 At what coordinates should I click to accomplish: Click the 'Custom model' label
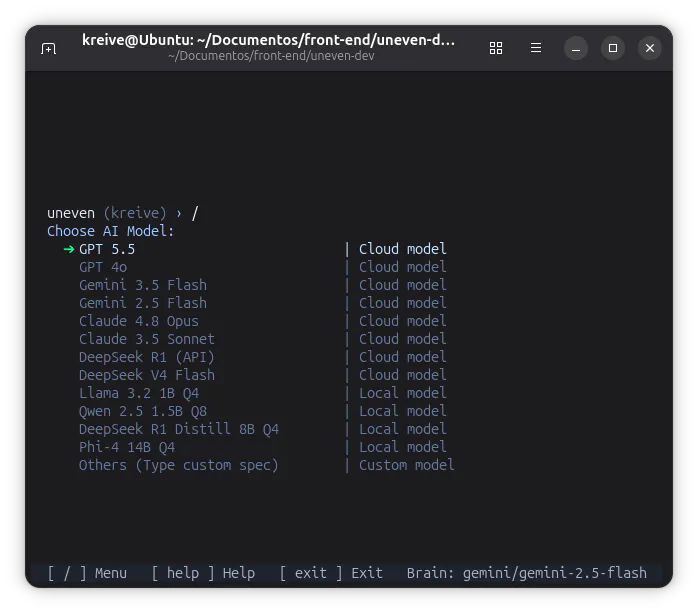(406, 465)
